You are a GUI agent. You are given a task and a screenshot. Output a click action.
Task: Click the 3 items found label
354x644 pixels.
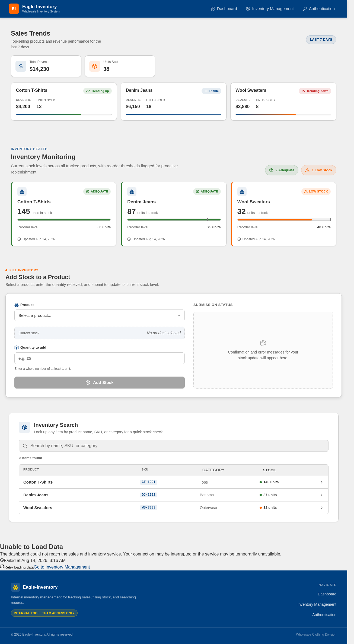point(31,458)
